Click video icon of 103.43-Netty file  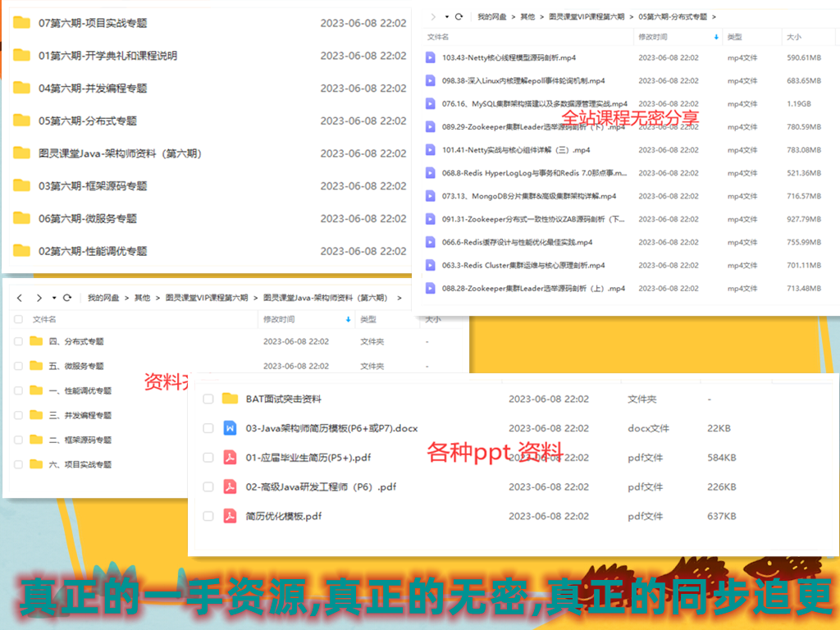point(430,57)
